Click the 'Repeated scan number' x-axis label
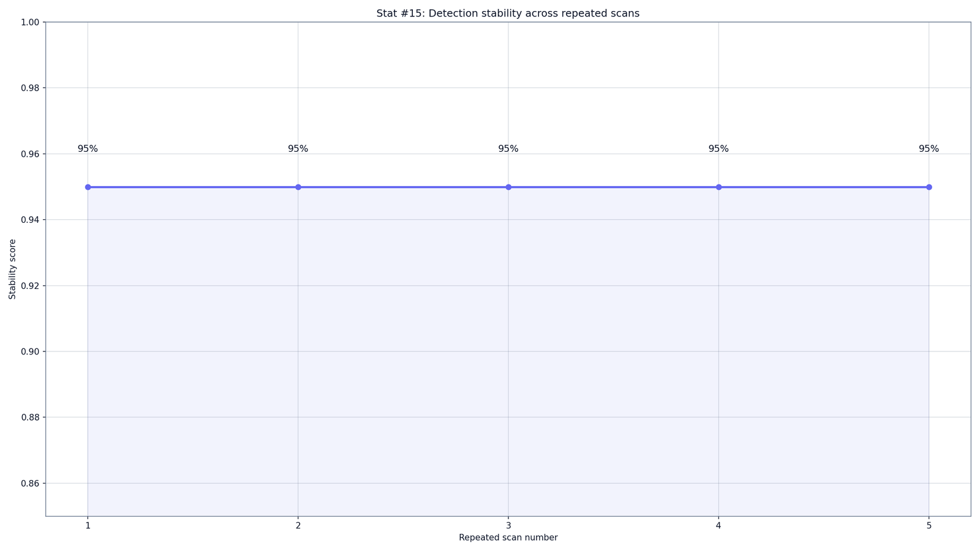The width and height of the screenshot is (980, 551). [x=508, y=538]
